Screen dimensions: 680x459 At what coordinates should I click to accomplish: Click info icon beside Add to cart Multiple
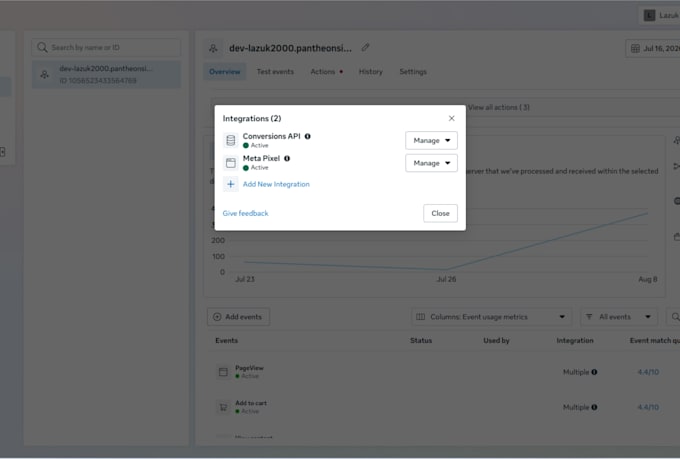coord(594,407)
